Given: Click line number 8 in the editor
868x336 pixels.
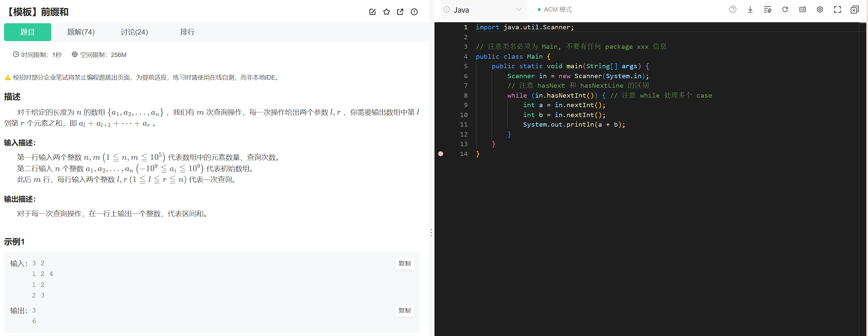Looking at the screenshot, I should 466,96.
